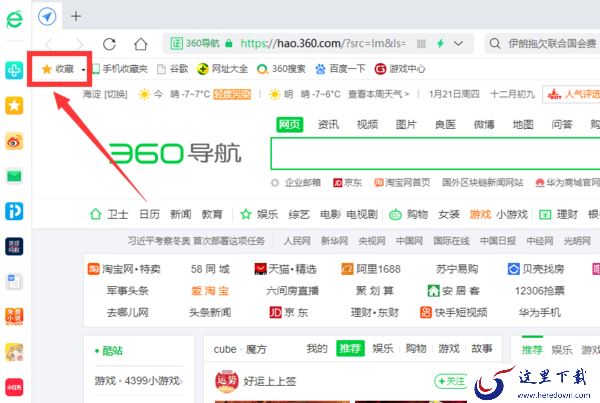Open 天猫·精选 site link
This screenshot has height=403, width=600.
point(285,269)
